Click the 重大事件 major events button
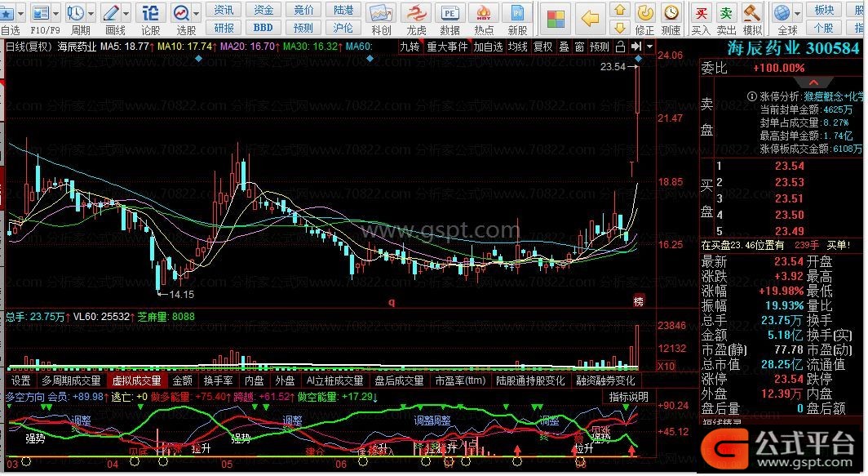The width and height of the screenshot is (868, 476). click(447, 47)
